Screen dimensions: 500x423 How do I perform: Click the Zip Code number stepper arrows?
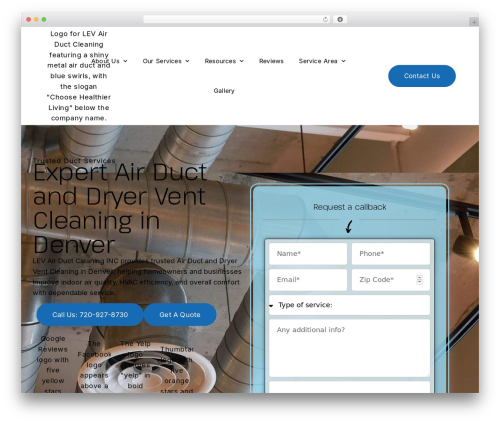click(419, 280)
